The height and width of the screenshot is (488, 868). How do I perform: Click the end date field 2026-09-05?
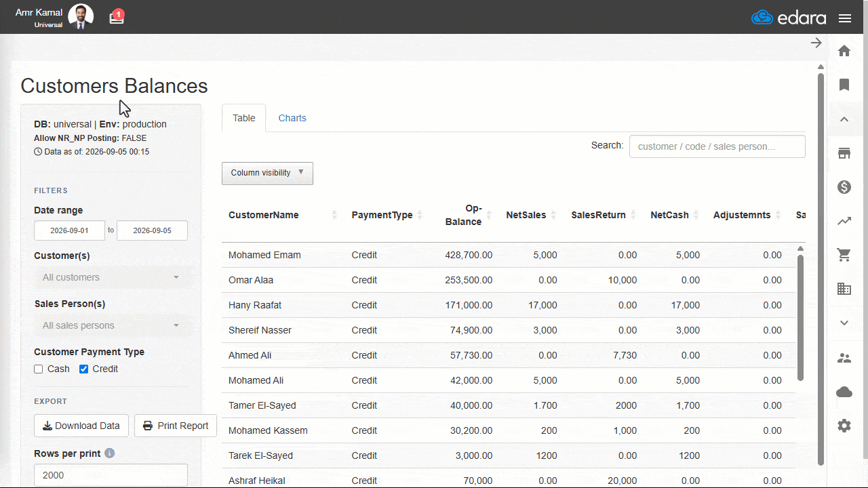click(152, 230)
